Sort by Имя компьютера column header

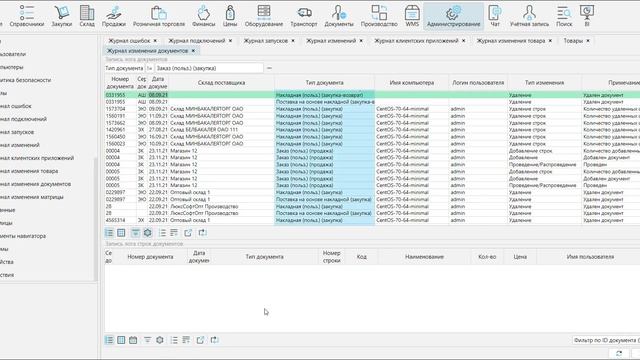click(411, 82)
